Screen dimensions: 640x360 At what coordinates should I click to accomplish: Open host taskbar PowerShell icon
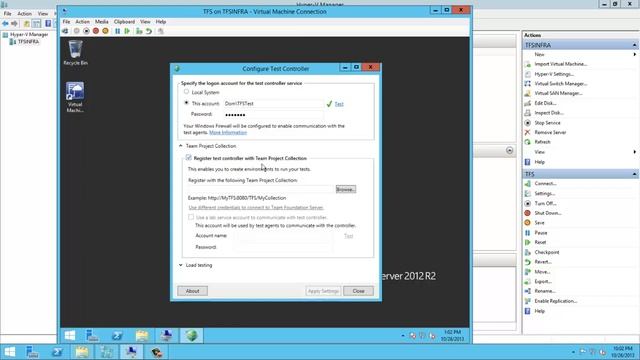coord(57,352)
